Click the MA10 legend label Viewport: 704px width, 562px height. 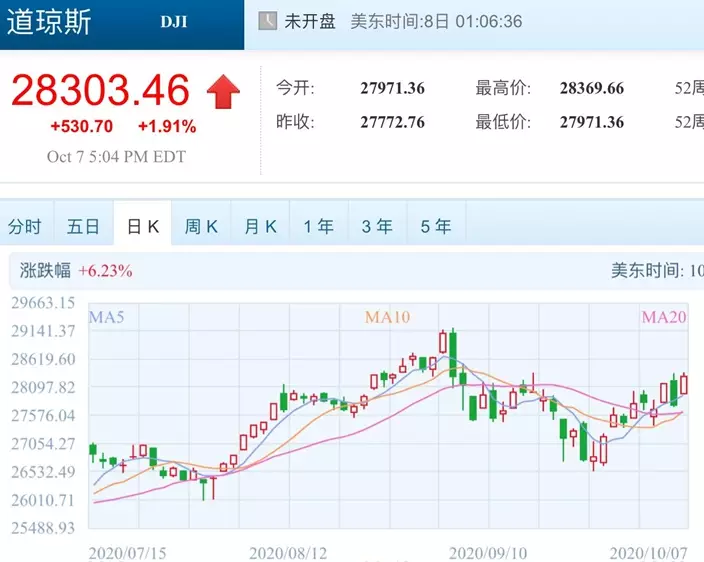387,317
